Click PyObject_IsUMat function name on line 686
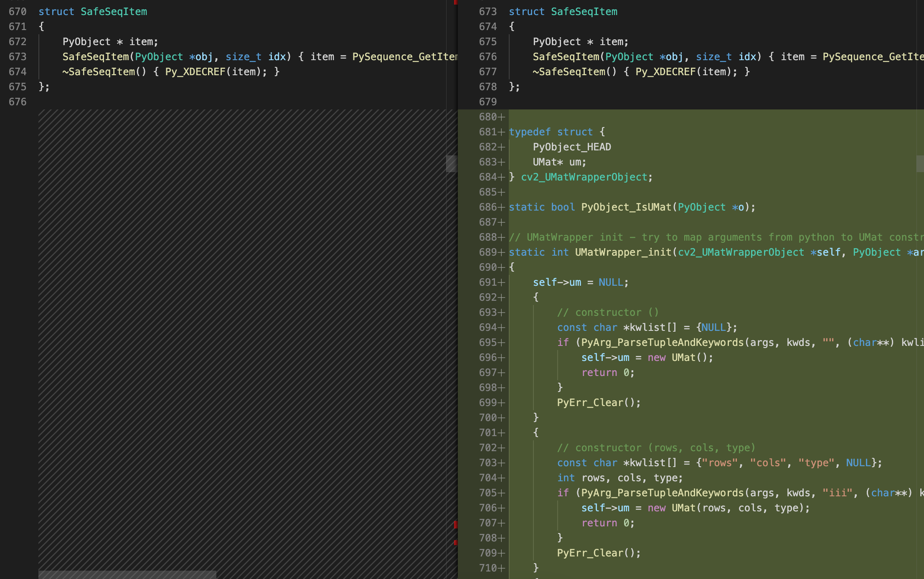 (626, 207)
